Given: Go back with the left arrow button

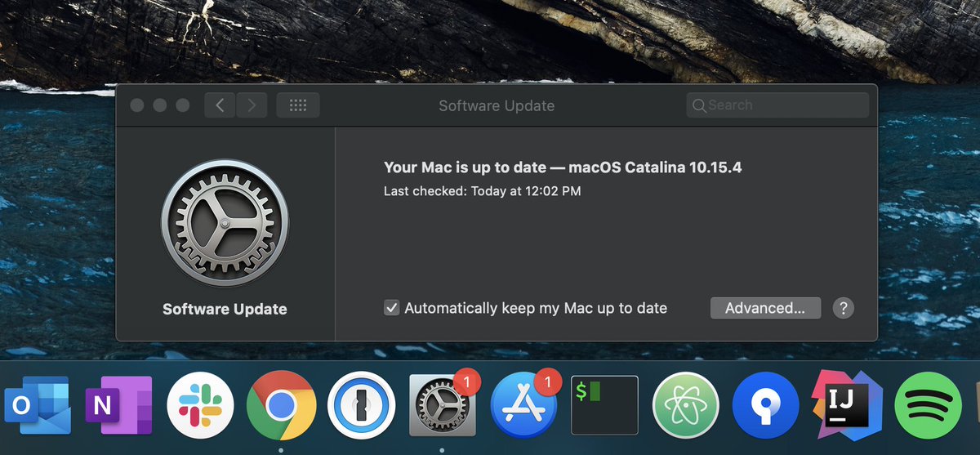Looking at the screenshot, I should point(220,105).
